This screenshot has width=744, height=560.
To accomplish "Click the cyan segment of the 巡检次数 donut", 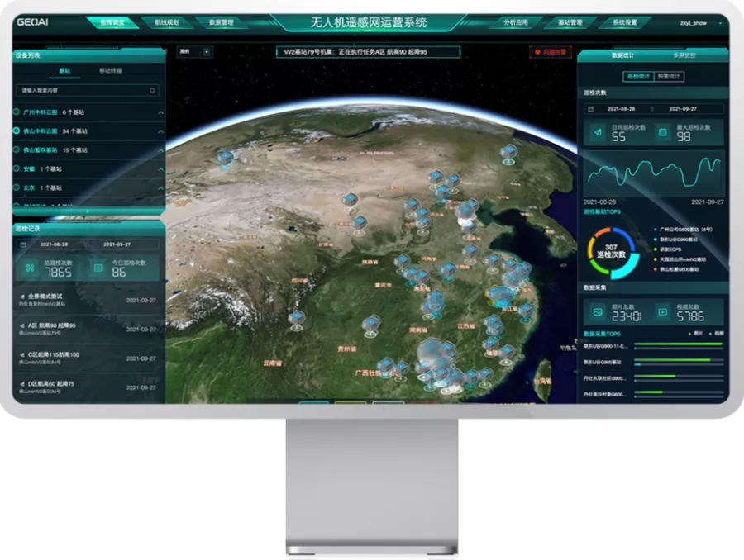I will tap(628, 268).
